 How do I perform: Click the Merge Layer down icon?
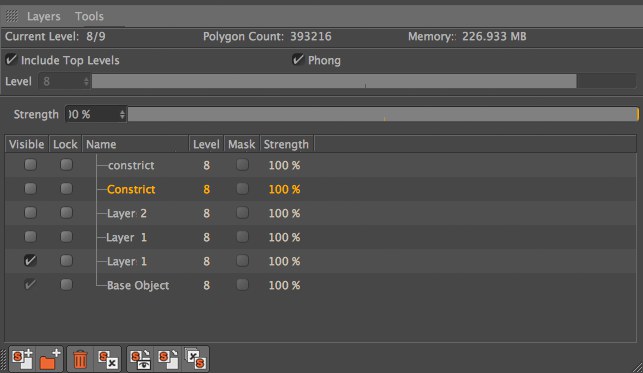pyautogui.click(x=168, y=359)
